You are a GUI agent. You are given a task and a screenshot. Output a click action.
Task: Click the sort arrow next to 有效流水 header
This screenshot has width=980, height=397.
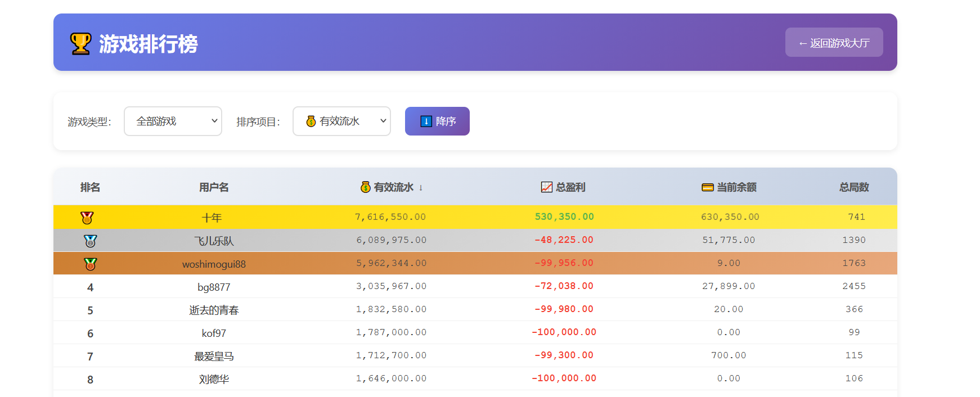pos(421,188)
